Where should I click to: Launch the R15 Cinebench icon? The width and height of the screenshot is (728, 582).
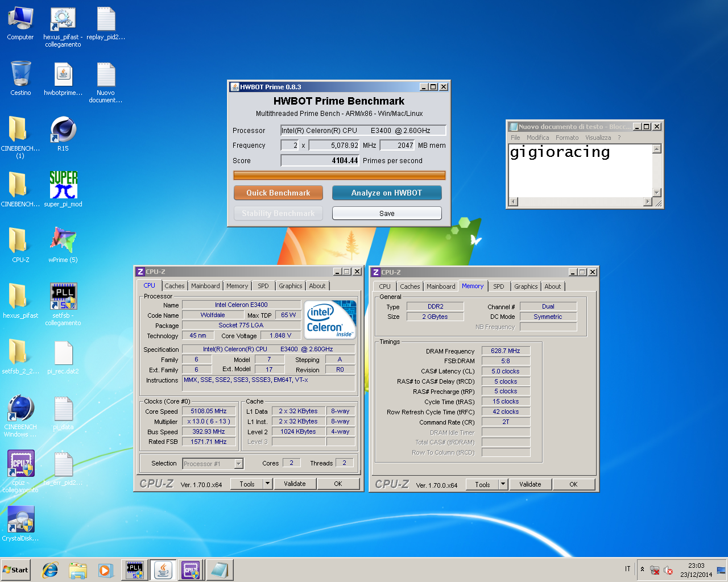tap(63, 134)
